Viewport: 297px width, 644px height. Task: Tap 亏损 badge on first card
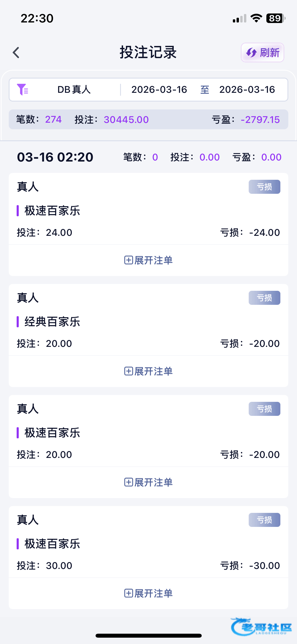coord(264,187)
